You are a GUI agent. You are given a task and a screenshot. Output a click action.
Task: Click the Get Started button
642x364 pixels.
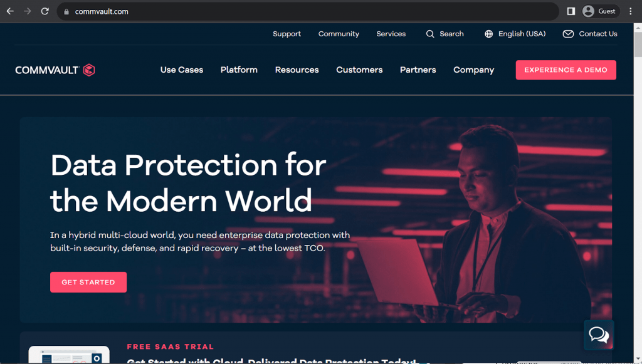(88, 282)
